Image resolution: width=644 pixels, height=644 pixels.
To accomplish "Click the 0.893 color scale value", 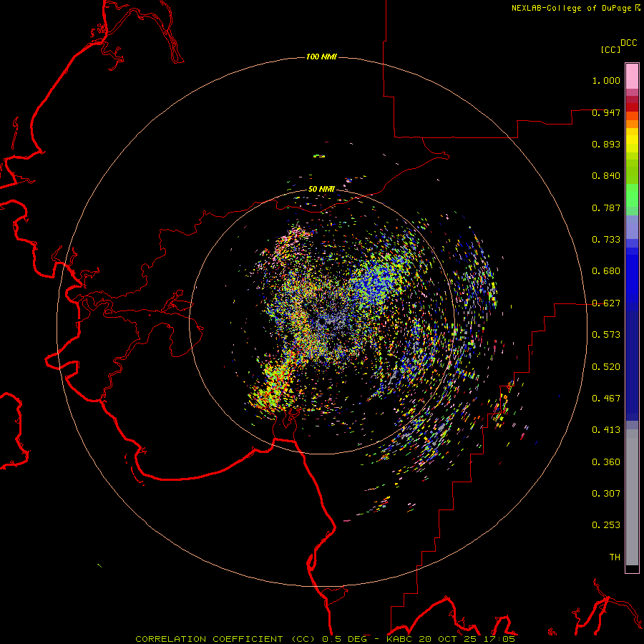I will 606,144.
